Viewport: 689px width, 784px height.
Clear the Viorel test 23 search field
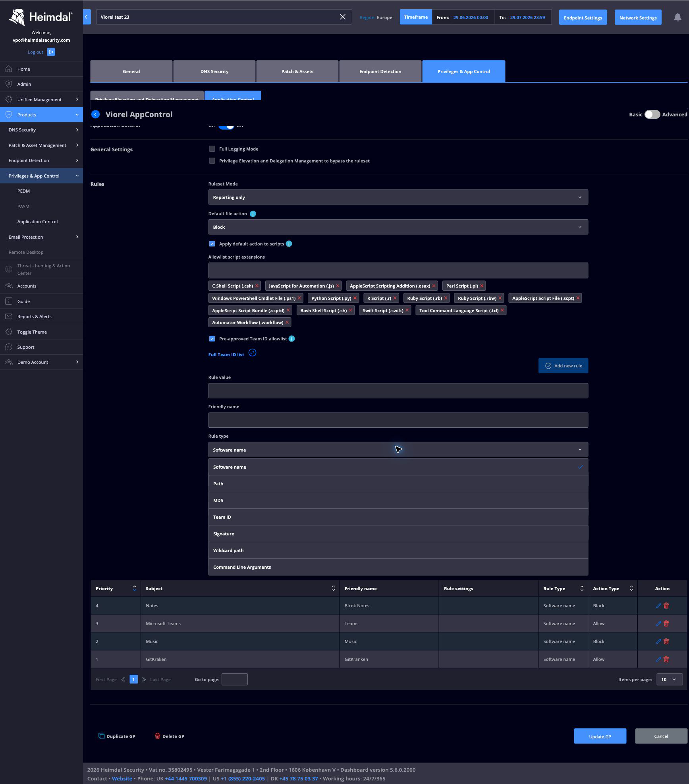[x=343, y=17]
